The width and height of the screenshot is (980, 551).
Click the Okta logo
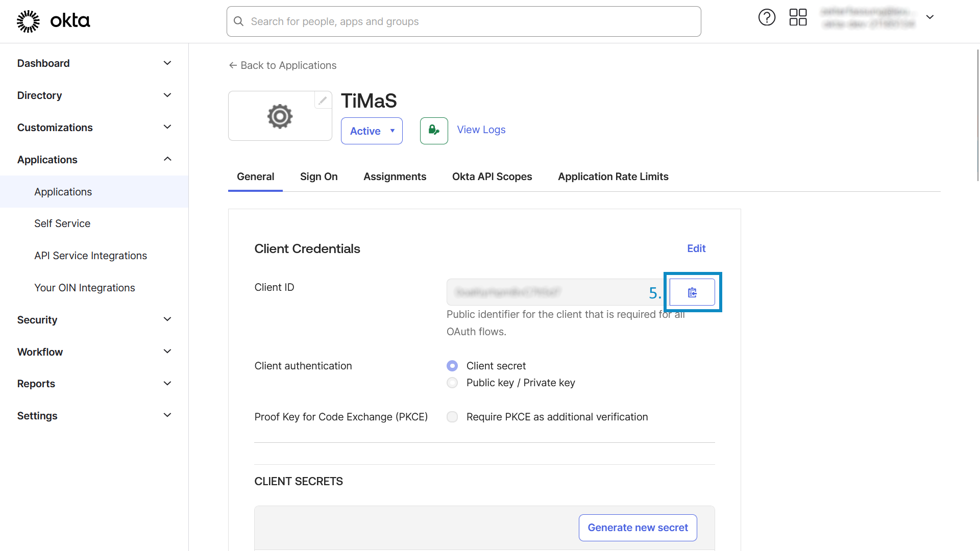point(54,21)
